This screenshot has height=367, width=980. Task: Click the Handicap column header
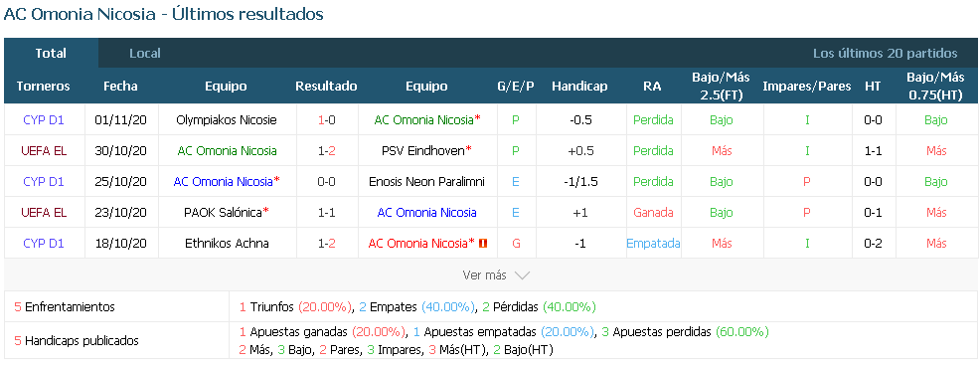579,87
